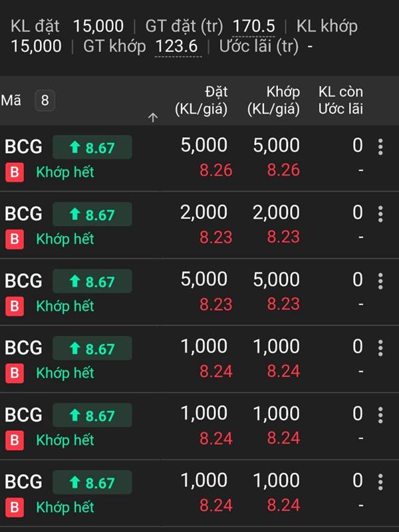This screenshot has height=532, width=399.
Task: Open three-dot menu of the bottom-most BCG order
Action: [380, 482]
